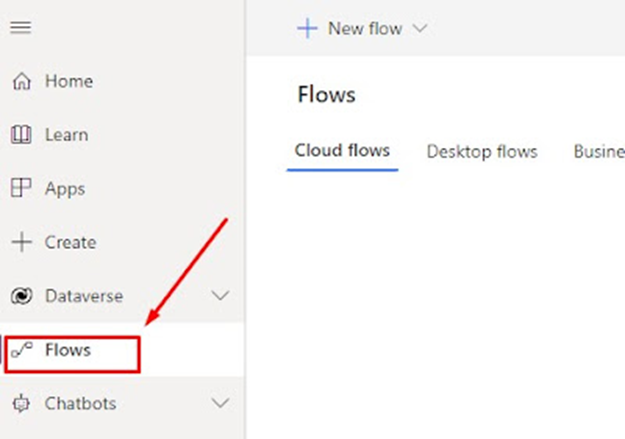Click the Create plus icon in sidebar
Screen dimensions: 625x439
tap(21, 243)
